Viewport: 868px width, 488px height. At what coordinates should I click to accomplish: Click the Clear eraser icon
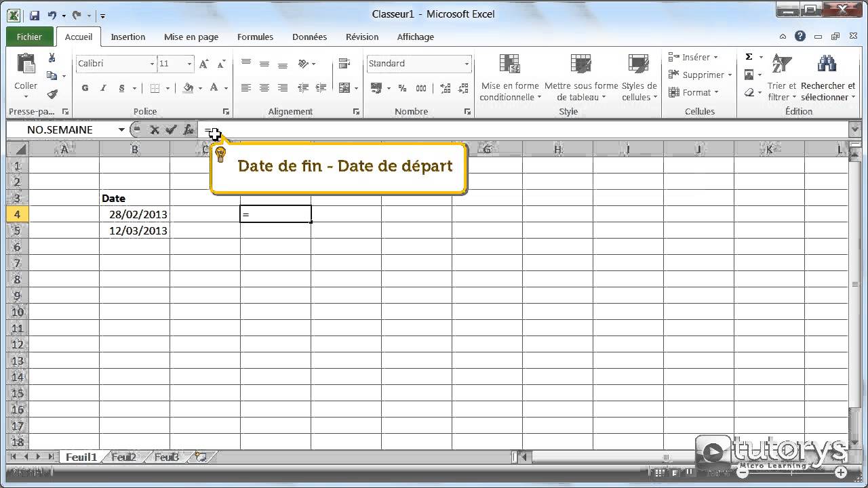[749, 93]
